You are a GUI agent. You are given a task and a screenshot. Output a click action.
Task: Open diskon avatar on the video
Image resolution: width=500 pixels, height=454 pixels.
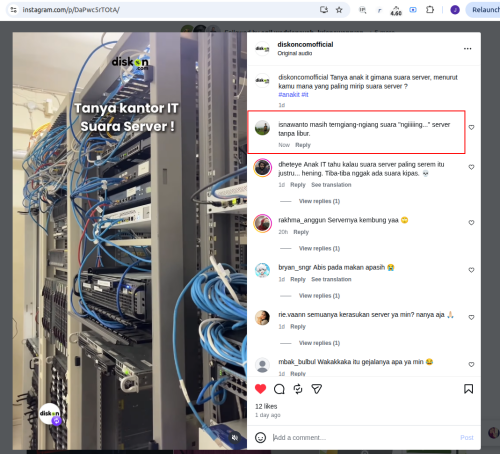pos(50,414)
